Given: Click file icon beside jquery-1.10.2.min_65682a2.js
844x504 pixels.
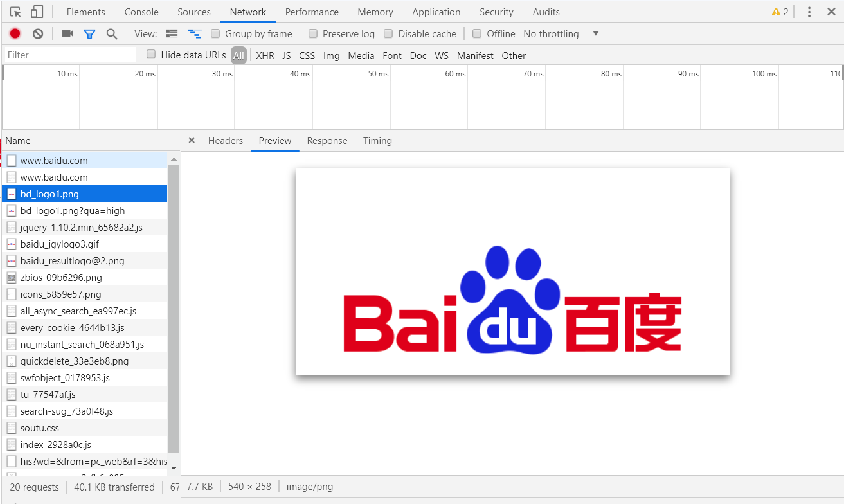Looking at the screenshot, I should pos(12,227).
